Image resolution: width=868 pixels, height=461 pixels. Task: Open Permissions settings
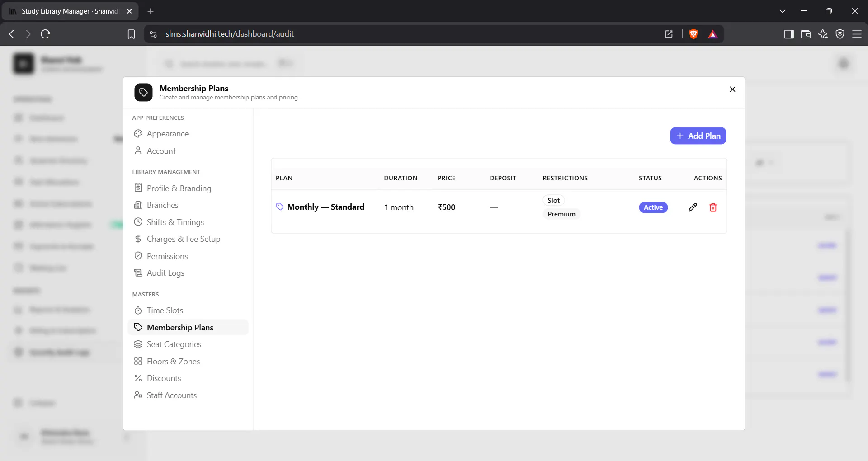[188, 256]
